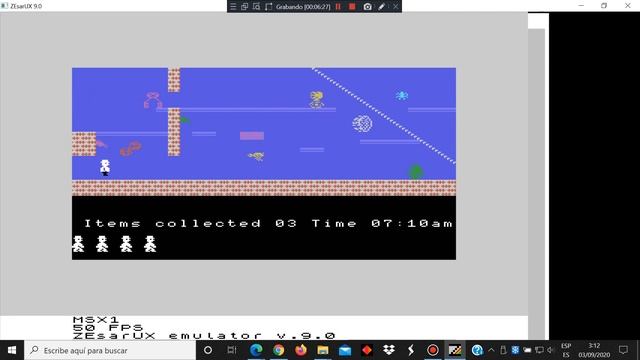Close the recorder toolbar with the X

pos(396,7)
